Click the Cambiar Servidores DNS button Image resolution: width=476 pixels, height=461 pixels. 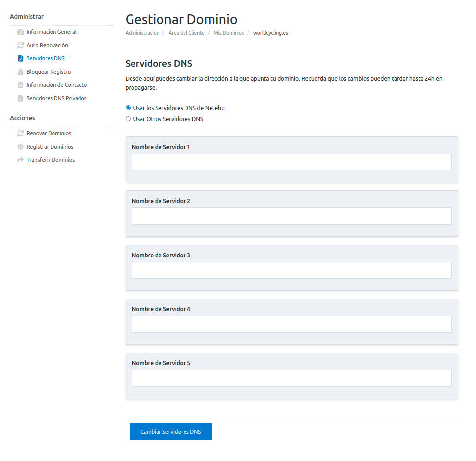171,432
